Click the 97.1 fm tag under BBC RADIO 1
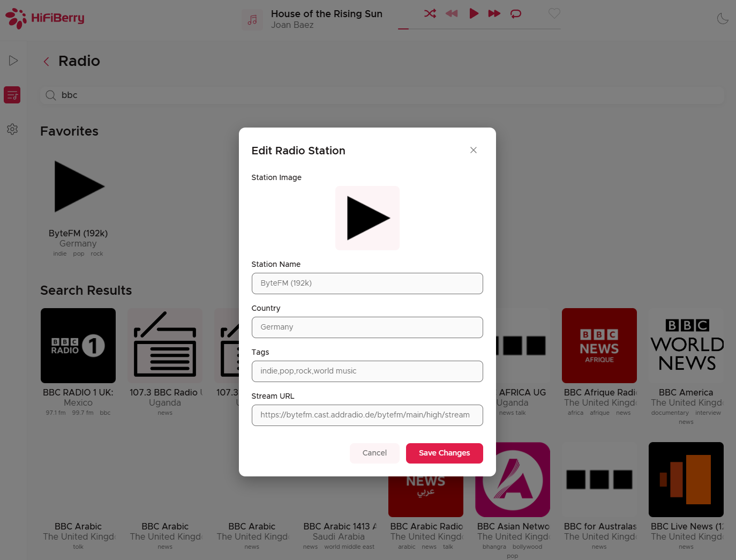The height and width of the screenshot is (560, 736). [x=56, y=413]
